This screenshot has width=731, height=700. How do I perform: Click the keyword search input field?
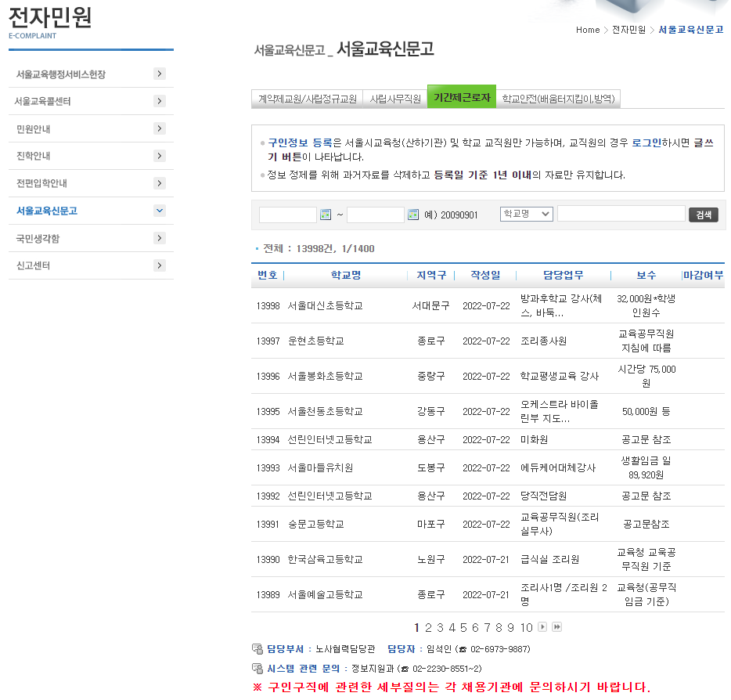(x=621, y=215)
